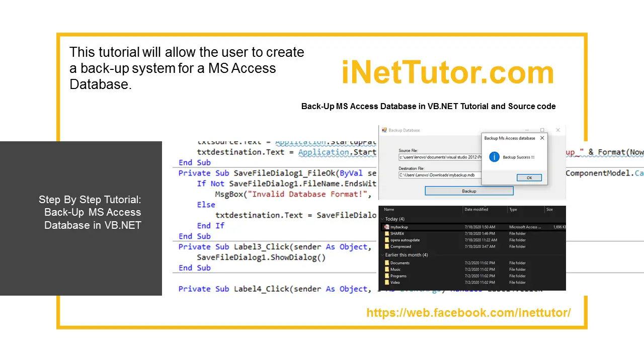644x362 pixels.
Task: Click the 1,696 KB size cell
Action: pos(558,227)
